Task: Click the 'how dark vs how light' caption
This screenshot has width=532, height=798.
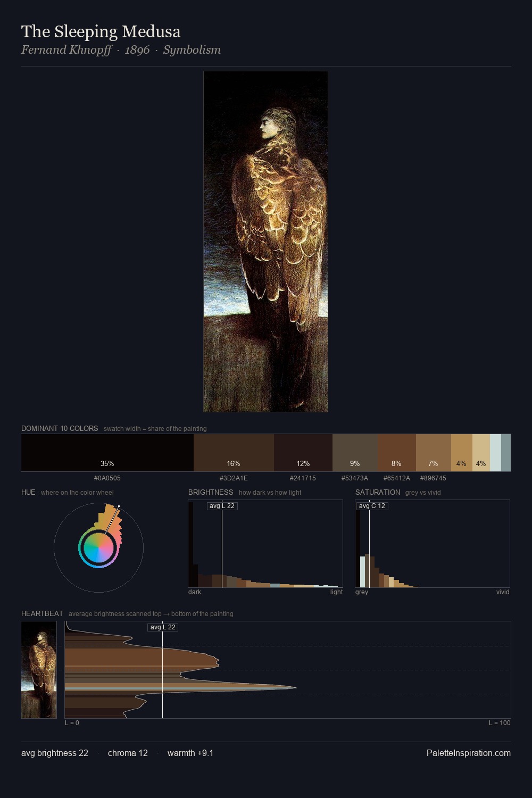Action: [x=270, y=493]
